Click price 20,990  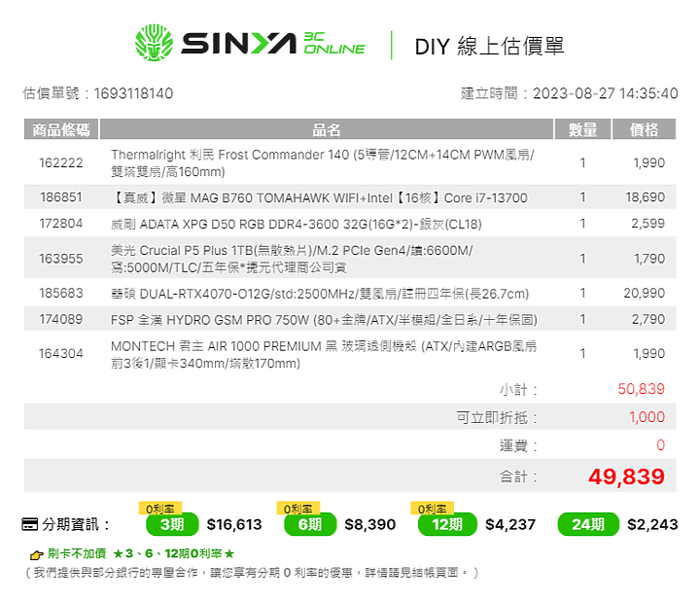tap(645, 294)
